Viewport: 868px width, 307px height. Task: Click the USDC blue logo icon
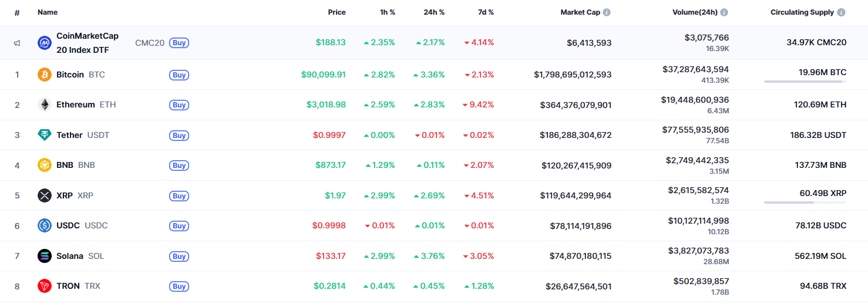point(45,225)
